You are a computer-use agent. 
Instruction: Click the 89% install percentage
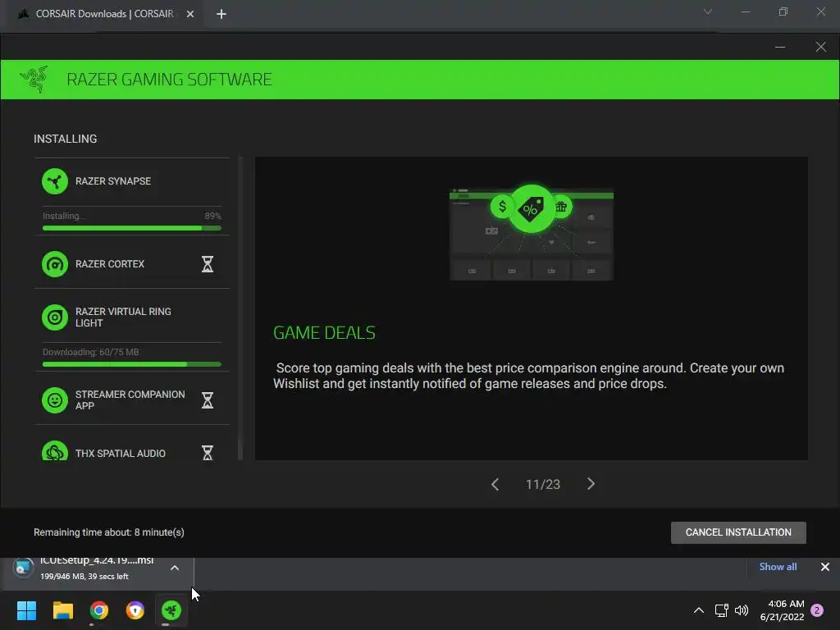212,216
